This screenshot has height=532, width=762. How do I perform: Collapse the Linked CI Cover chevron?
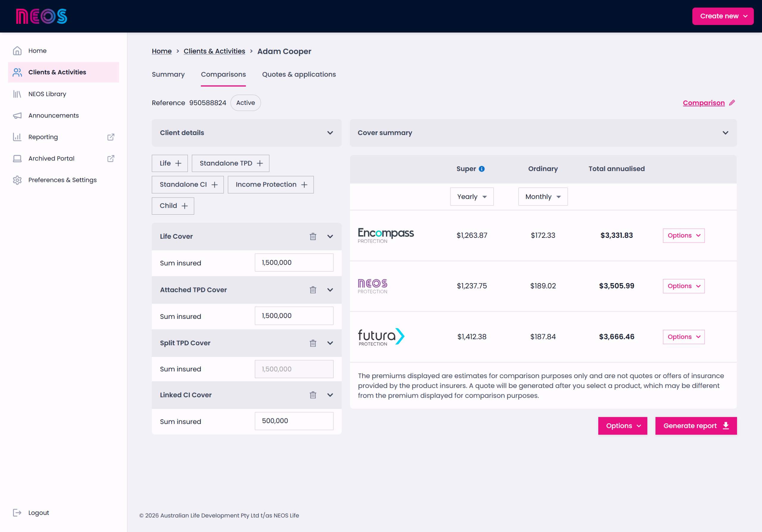(330, 395)
